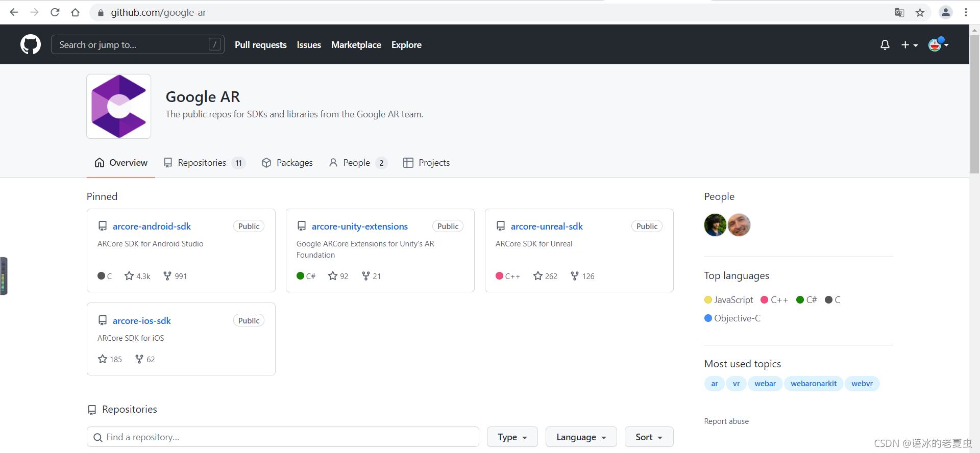Go to Marketplace
The width and height of the screenshot is (980, 453).
pos(356,45)
